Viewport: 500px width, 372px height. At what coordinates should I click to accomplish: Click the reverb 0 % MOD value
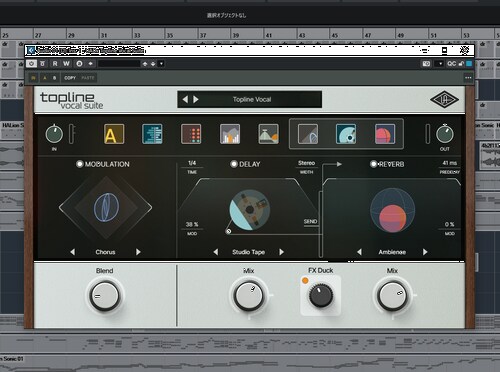pos(450,224)
